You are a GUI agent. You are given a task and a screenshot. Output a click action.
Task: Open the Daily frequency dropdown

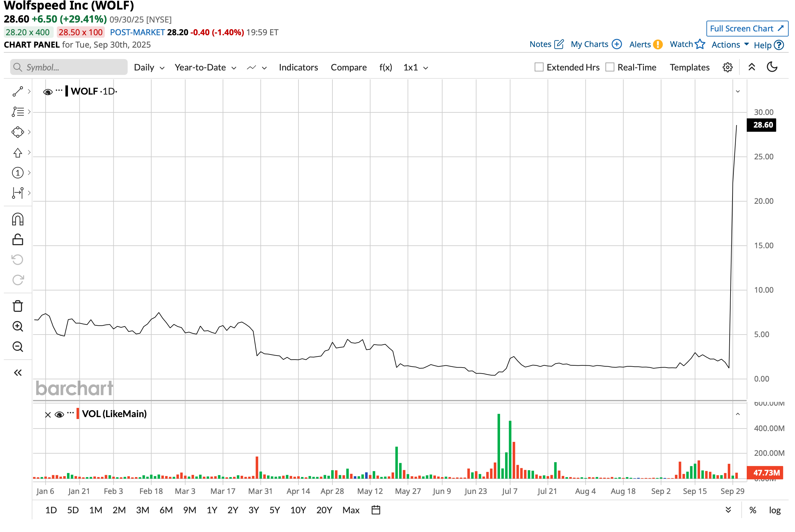tap(149, 68)
